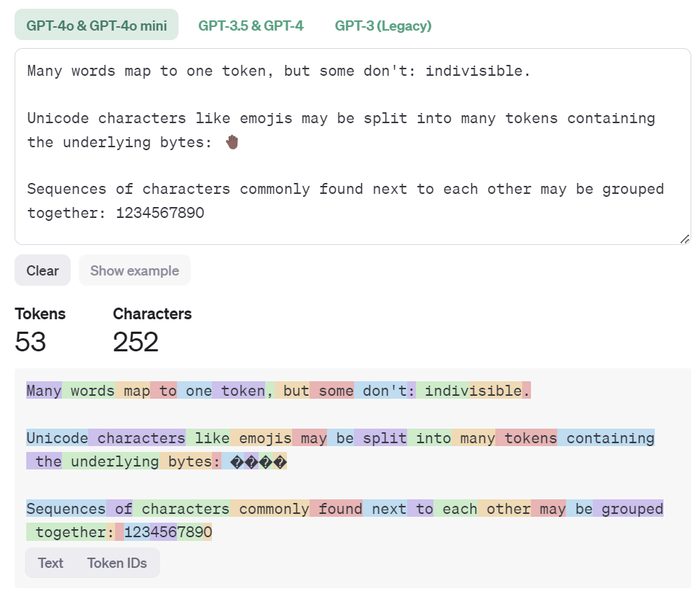Open the GPT-3 (Legacy) tab
Screen dimensions: 700x597
click(x=383, y=26)
